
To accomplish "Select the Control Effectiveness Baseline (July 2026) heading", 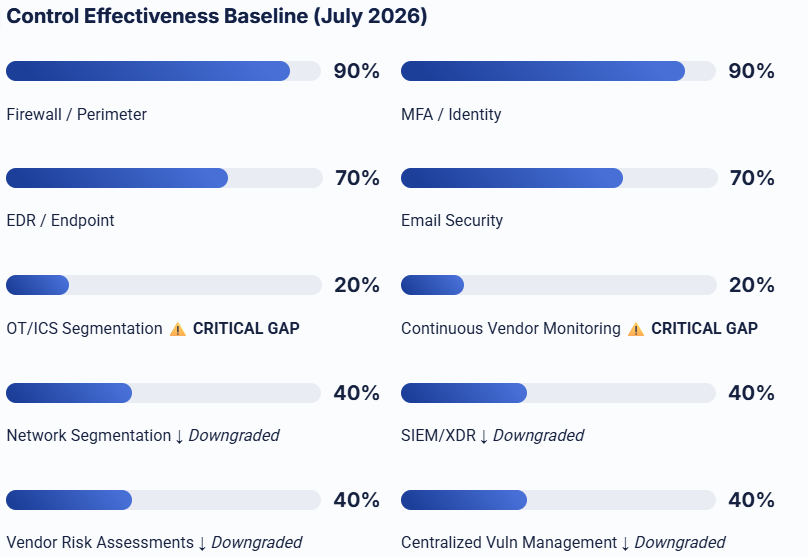I will 217,16.
